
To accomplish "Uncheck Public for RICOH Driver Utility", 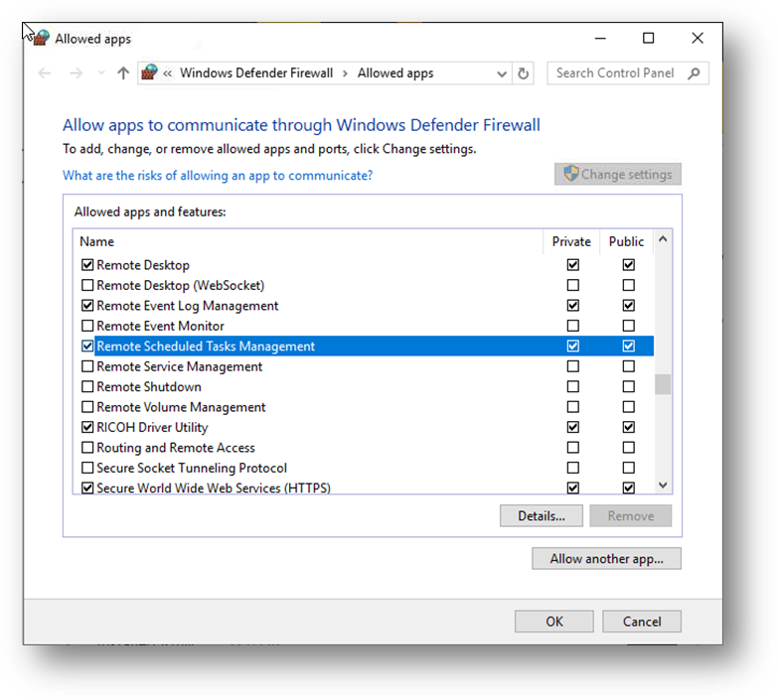I will coord(628,428).
